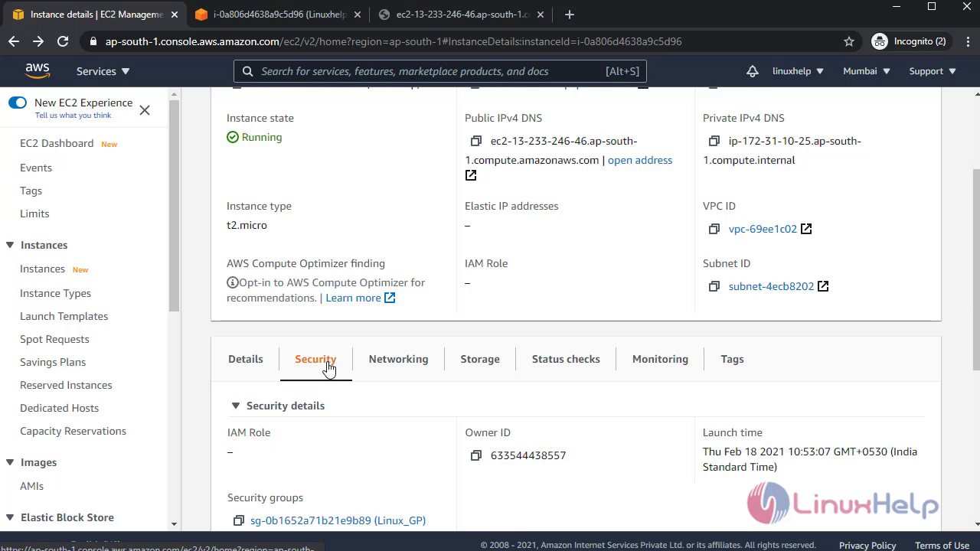The height and width of the screenshot is (551, 980).
Task: Open the notifications bell icon
Action: click(x=753, y=71)
